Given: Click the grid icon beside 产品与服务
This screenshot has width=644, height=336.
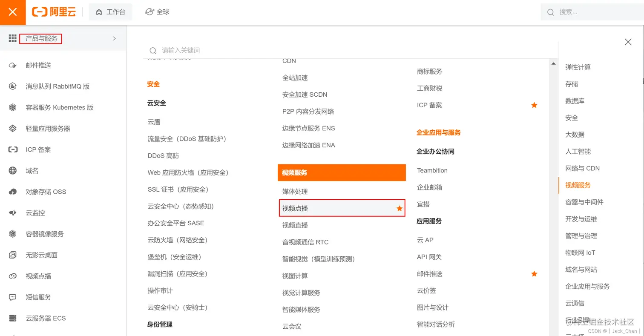Looking at the screenshot, I should 12,38.
